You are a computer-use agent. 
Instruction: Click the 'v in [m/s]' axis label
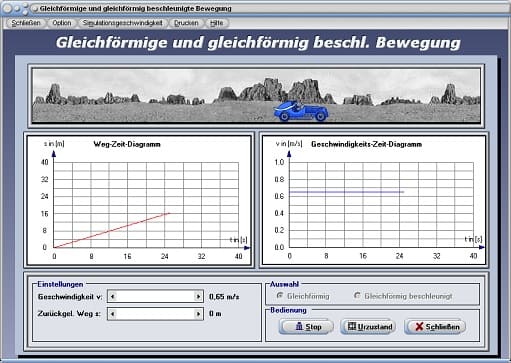(289, 144)
